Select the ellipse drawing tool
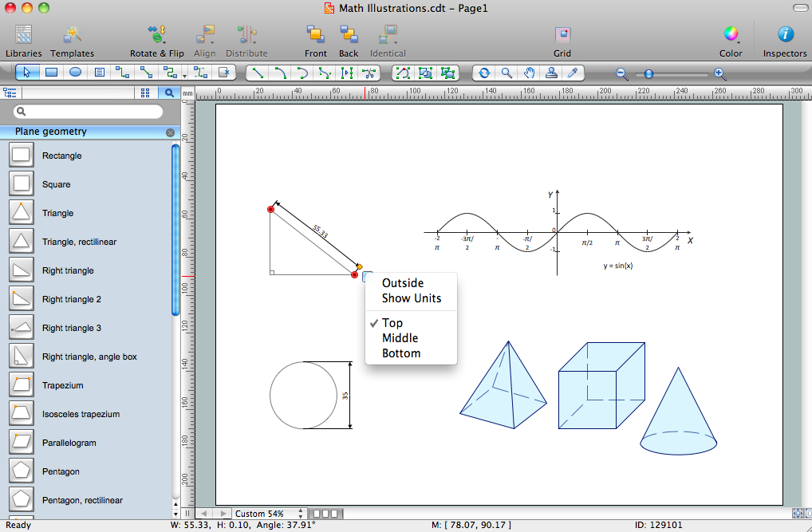This screenshot has width=812, height=532. 75,73
